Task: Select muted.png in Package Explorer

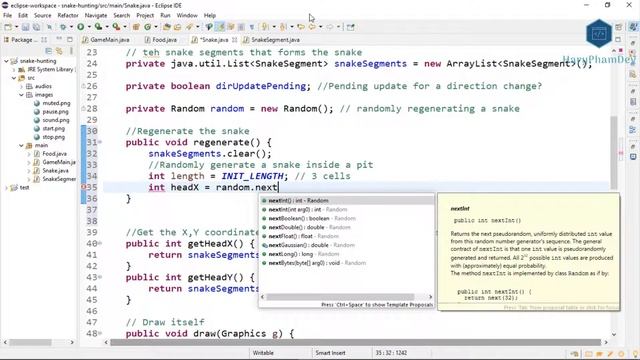Action: point(52,103)
